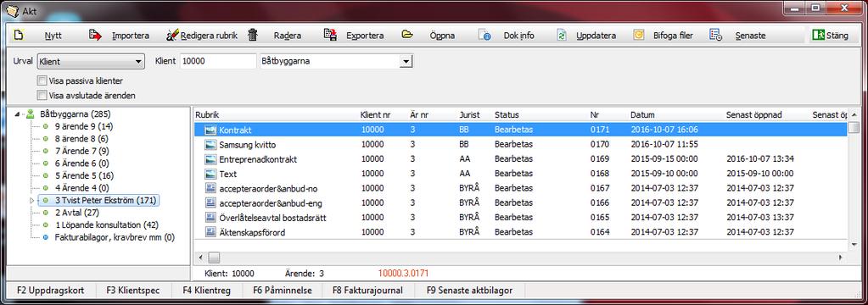Viewport: 868px width, 305px height.
Task: Select 4 Ärende 4 (0) in tree
Action: click(82, 188)
